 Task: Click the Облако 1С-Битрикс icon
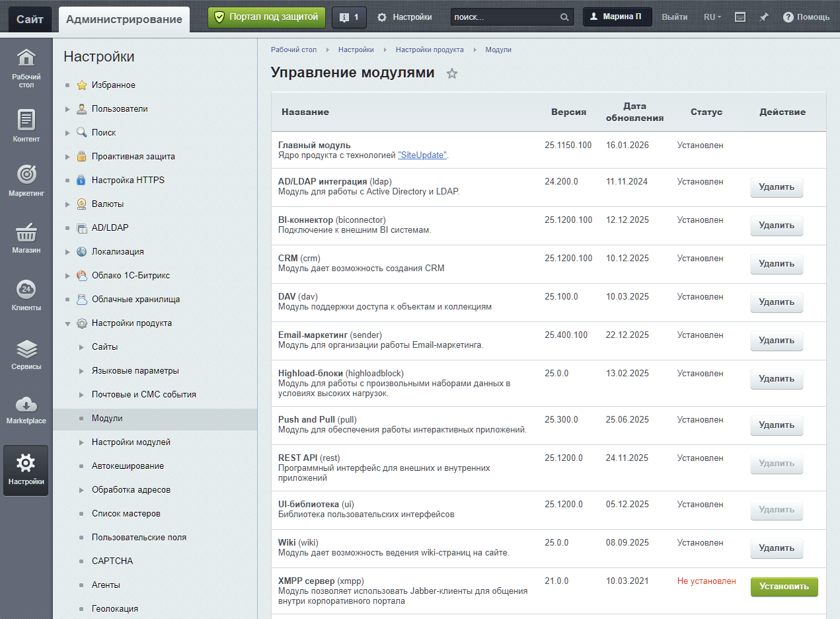click(x=81, y=276)
